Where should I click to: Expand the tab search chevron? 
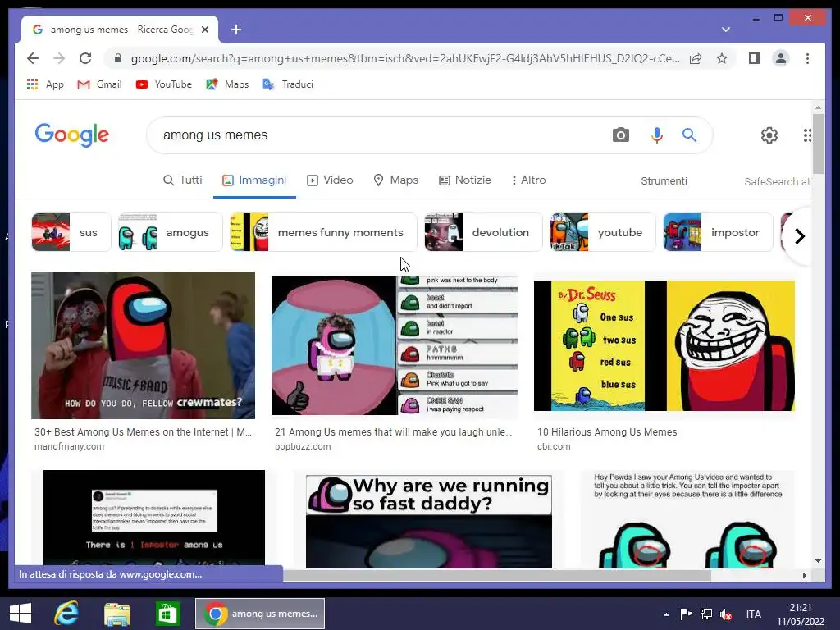pyautogui.click(x=726, y=30)
